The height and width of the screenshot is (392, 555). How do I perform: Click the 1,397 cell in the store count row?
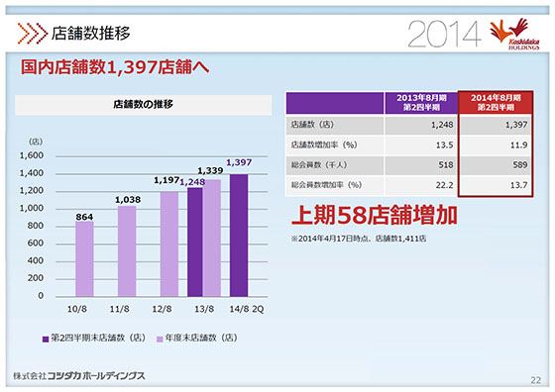click(496, 125)
